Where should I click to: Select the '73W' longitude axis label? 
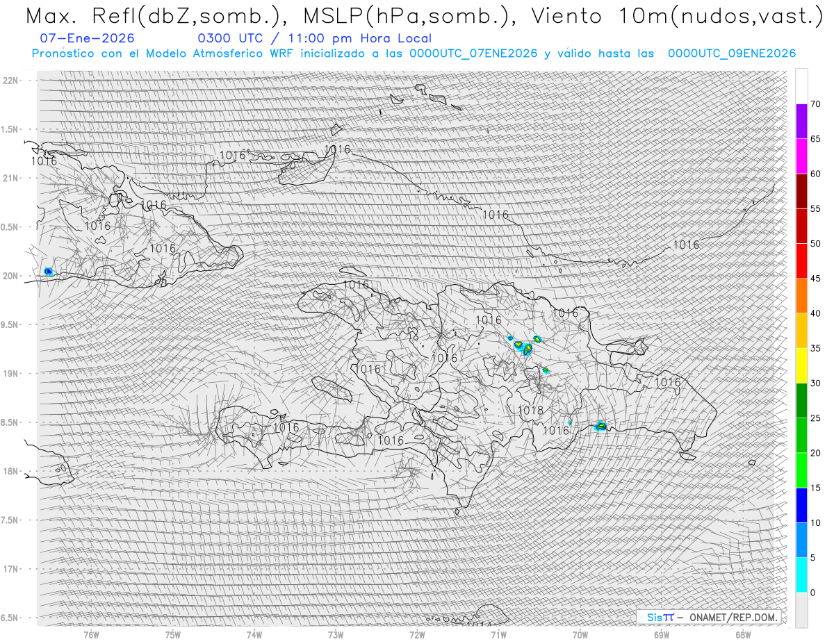coord(336,635)
